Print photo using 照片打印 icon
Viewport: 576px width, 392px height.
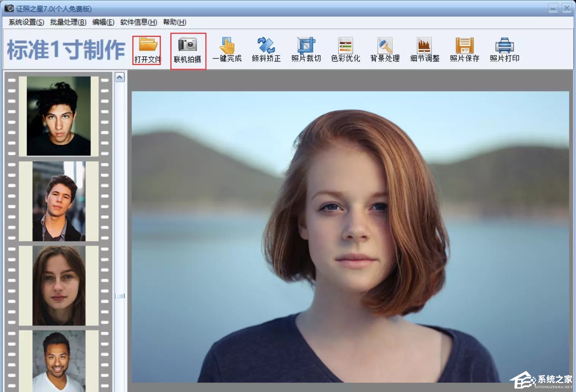(504, 46)
